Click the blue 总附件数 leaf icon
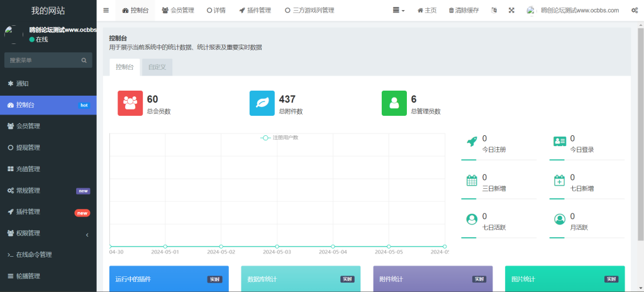 tap(262, 103)
